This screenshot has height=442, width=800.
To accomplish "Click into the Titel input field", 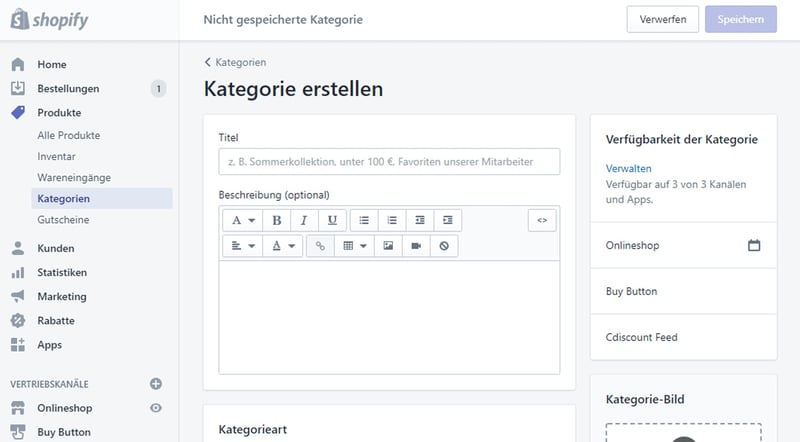I will click(x=389, y=162).
